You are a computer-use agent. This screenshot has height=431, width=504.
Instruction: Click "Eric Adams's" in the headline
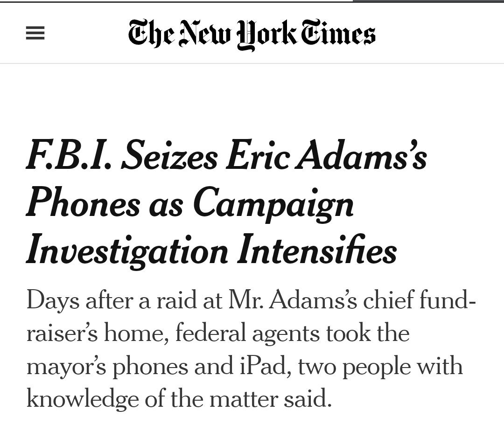[x=326, y=157]
